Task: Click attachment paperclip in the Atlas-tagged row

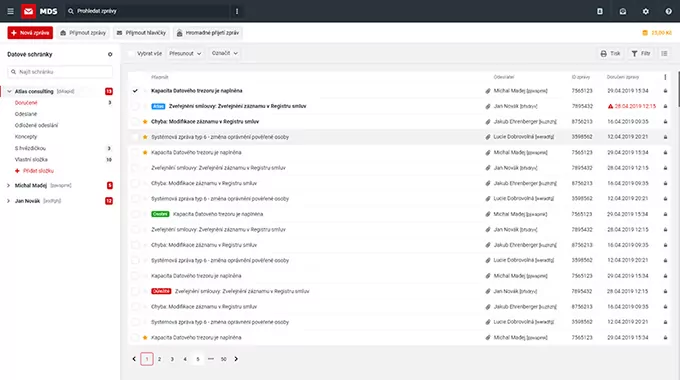Action: pyautogui.click(x=488, y=106)
